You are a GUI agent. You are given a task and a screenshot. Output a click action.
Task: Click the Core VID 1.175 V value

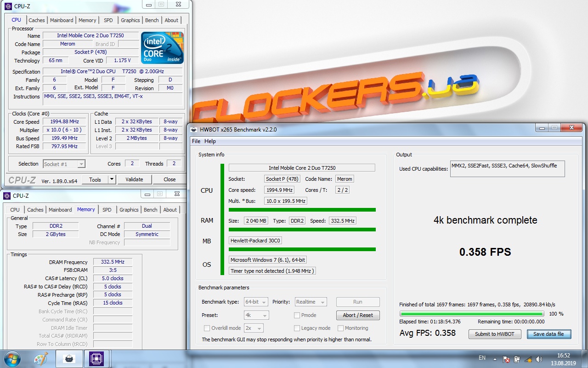tap(122, 60)
